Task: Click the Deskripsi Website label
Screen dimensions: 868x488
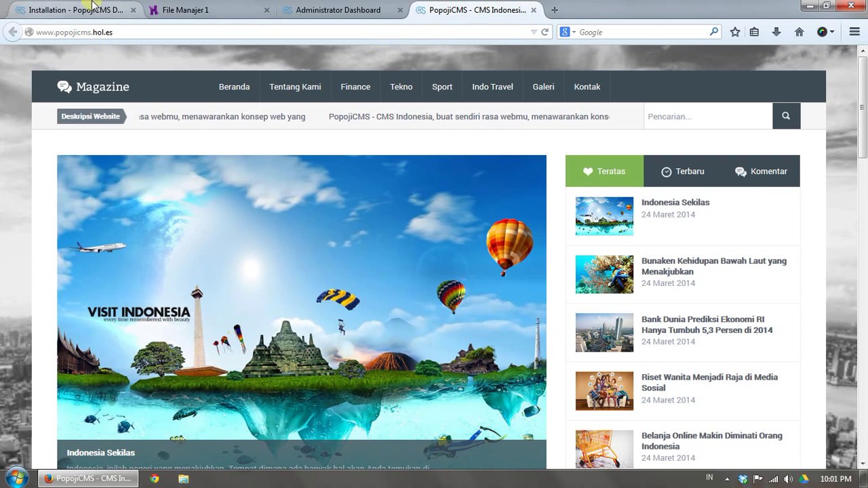Action: tap(91, 117)
